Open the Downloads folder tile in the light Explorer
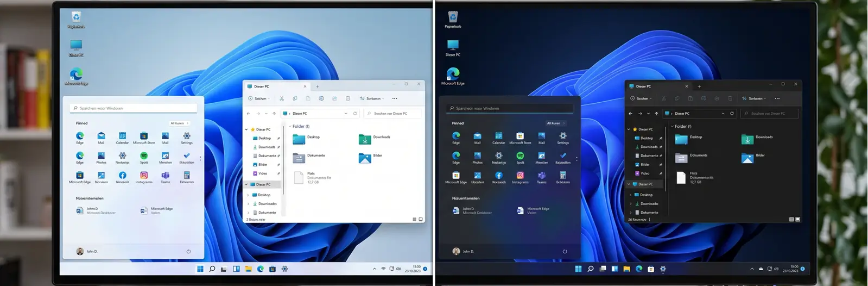 coord(375,139)
